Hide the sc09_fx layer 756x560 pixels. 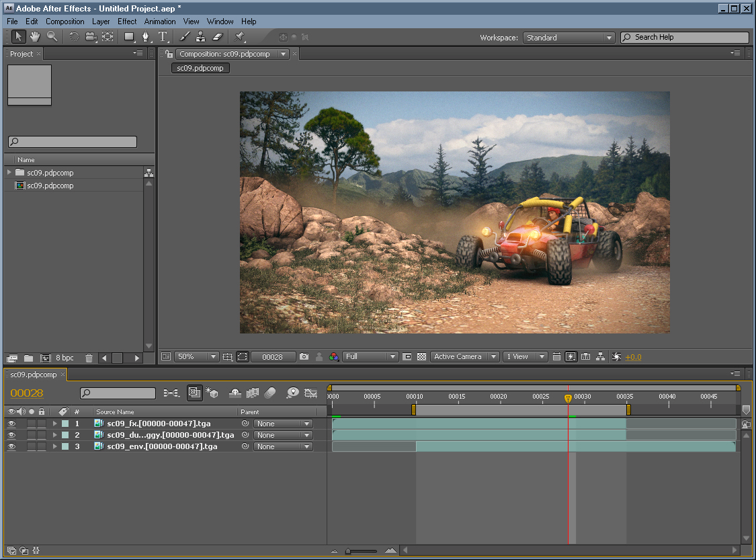(11, 424)
